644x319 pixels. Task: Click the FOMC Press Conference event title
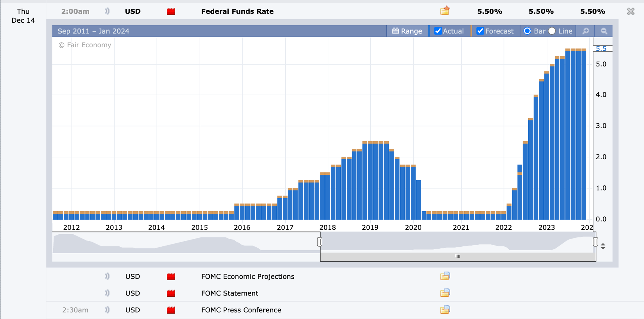[241, 310]
